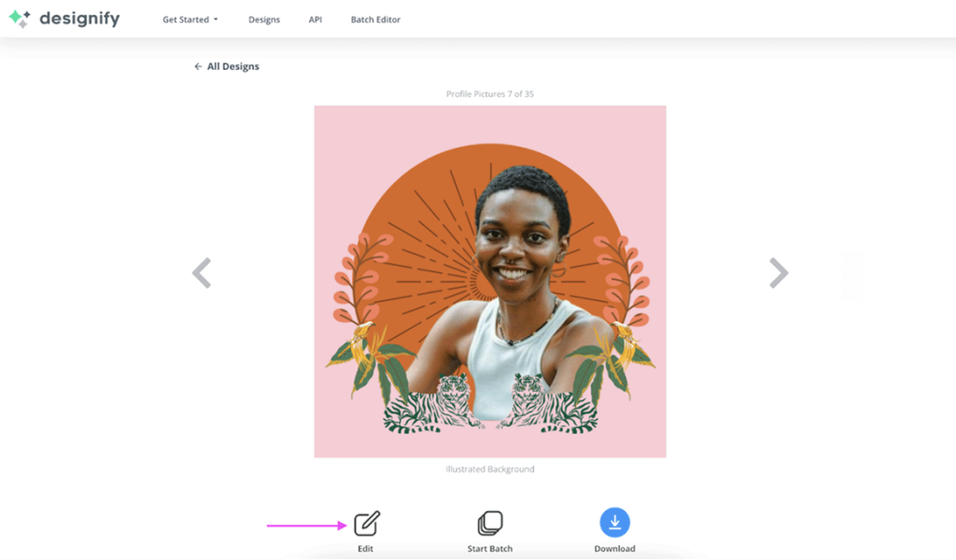Click the Edit pencil icon
The height and width of the screenshot is (560, 956).
pos(367,523)
